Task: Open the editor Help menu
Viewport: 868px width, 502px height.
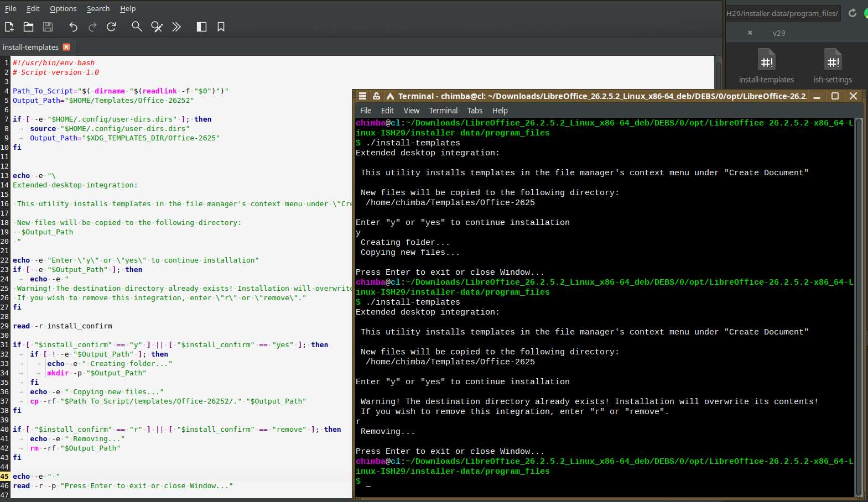Action: tap(128, 8)
